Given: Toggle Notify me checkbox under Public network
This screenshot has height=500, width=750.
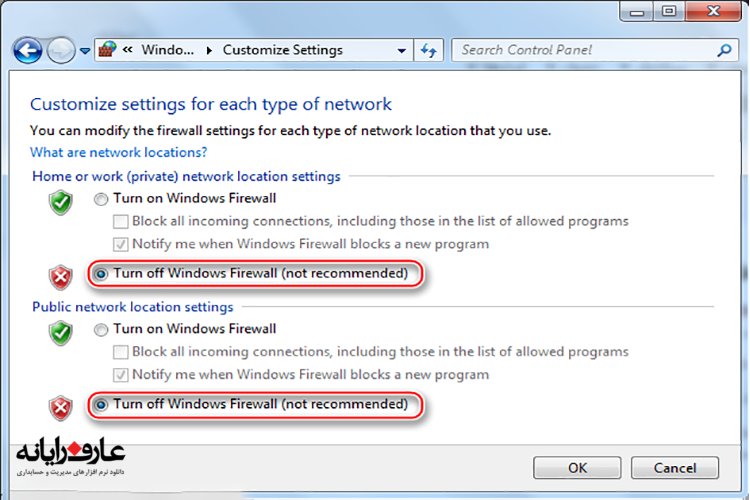Looking at the screenshot, I should click(121, 376).
